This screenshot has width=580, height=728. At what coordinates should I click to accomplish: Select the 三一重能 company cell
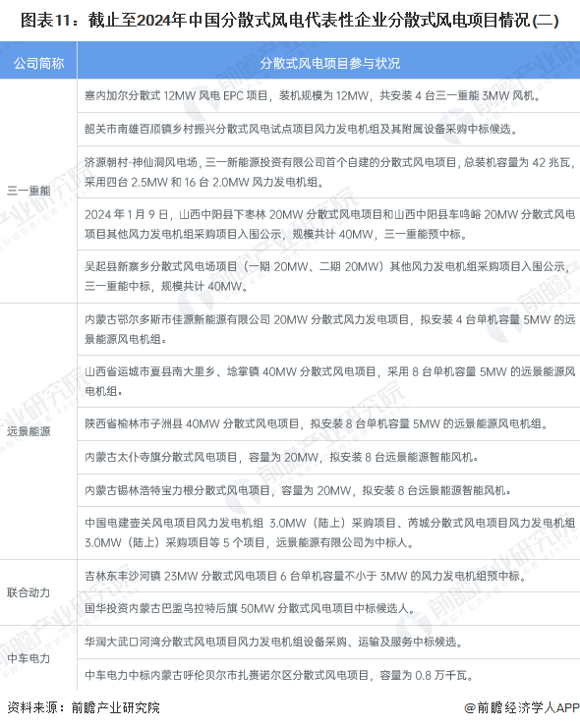[38, 191]
